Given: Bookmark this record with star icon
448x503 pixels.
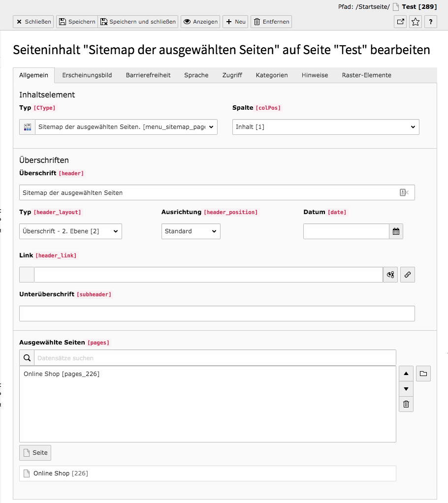Looking at the screenshot, I should 416,22.
